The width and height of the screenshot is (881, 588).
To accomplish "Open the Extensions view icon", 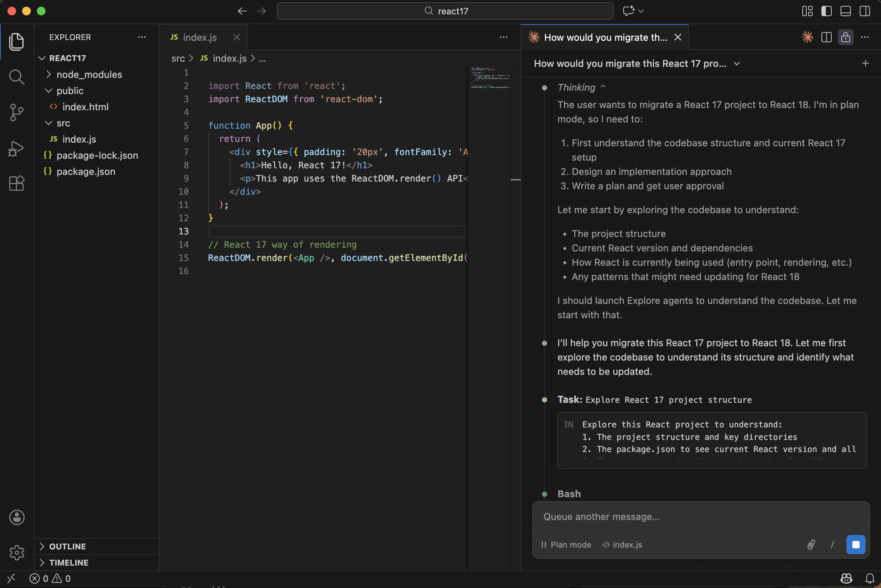I will (17, 183).
